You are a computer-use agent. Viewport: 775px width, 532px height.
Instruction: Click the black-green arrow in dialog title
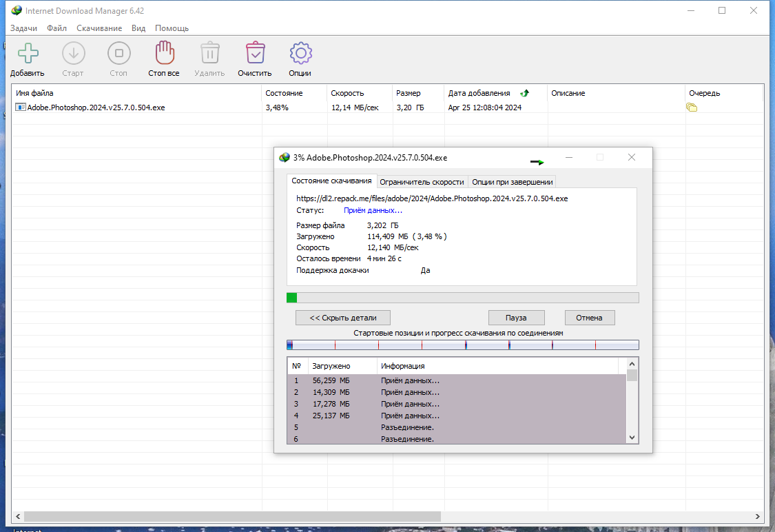click(x=537, y=162)
